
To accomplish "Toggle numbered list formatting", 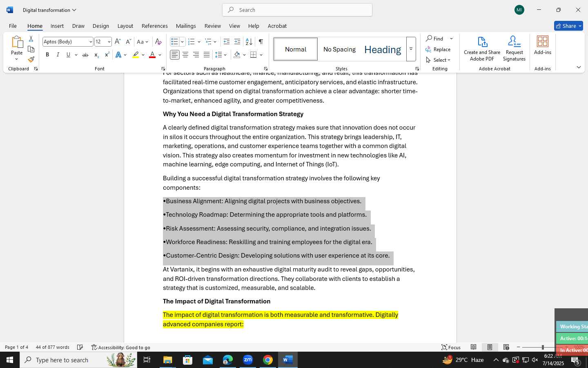I will pyautogui.click(x=191, y=42).
